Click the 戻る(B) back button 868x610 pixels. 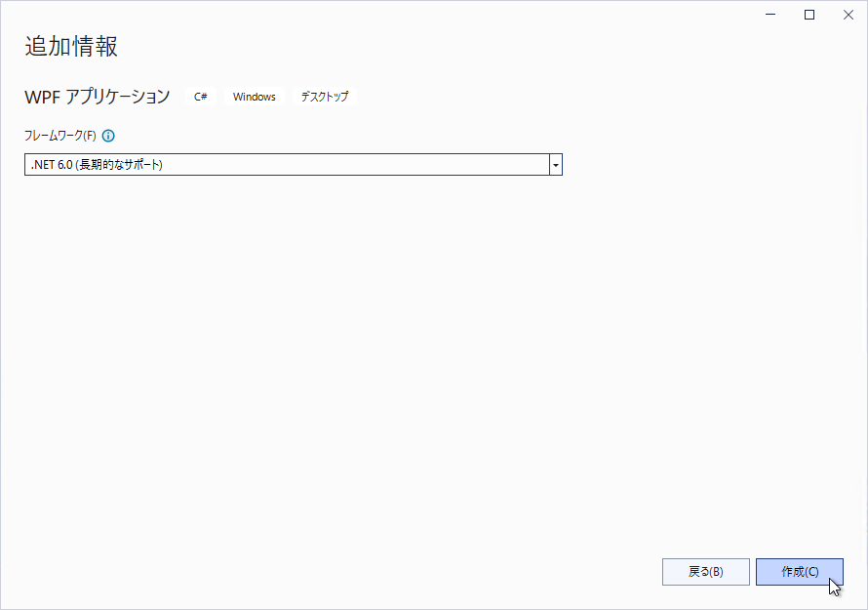706,572
